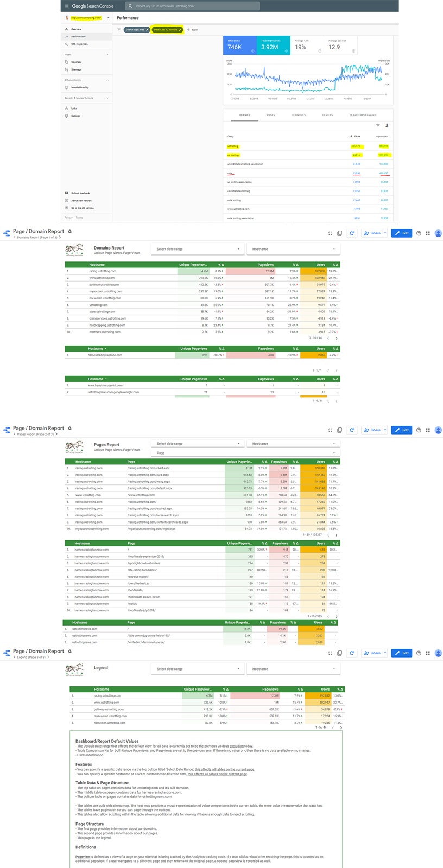Image resolution: width=443 pixels, height=868 pixels.
Task: Select the Coverage report icon
Action: tap(66, 62)
